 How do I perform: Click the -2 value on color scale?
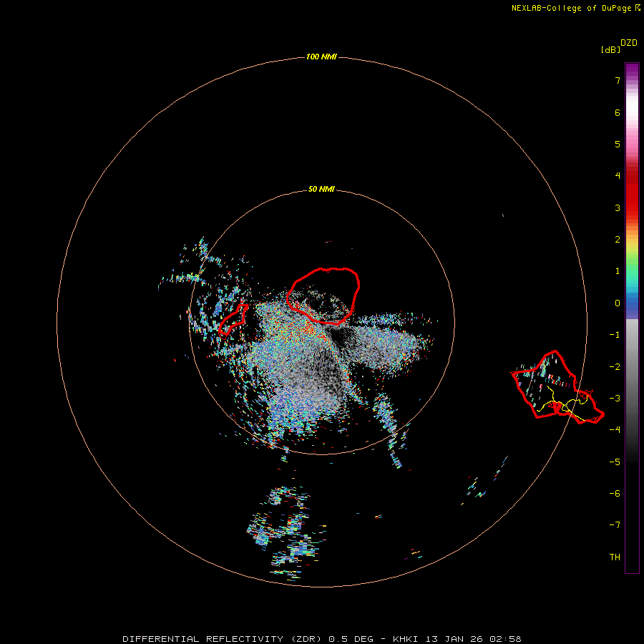[615, 367]
